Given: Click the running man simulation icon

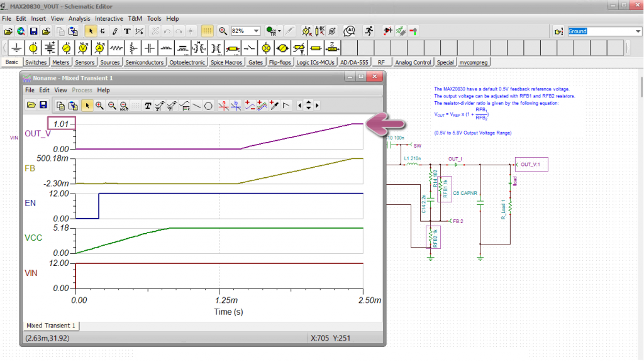Looking at the screenshot, I should 368,31.
